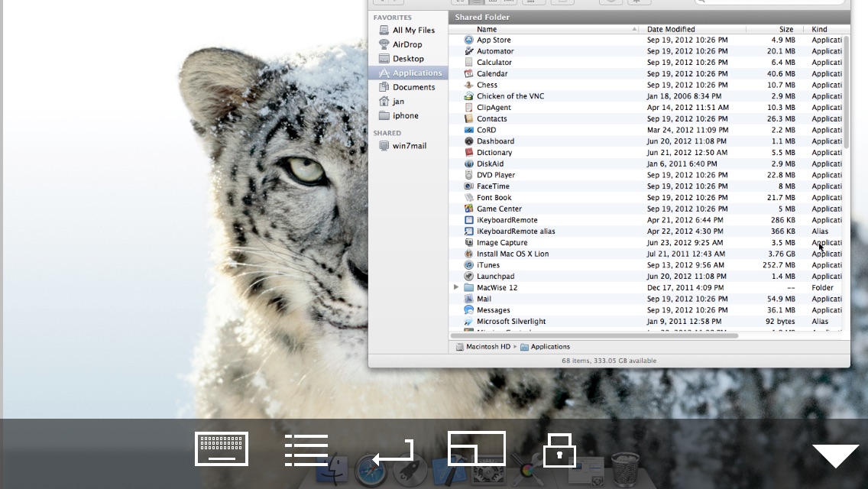This screenshot has height=489, width=868.
Task: Expand the MacWise 12 folder disclosure triangle
Action: coord(455,287)
